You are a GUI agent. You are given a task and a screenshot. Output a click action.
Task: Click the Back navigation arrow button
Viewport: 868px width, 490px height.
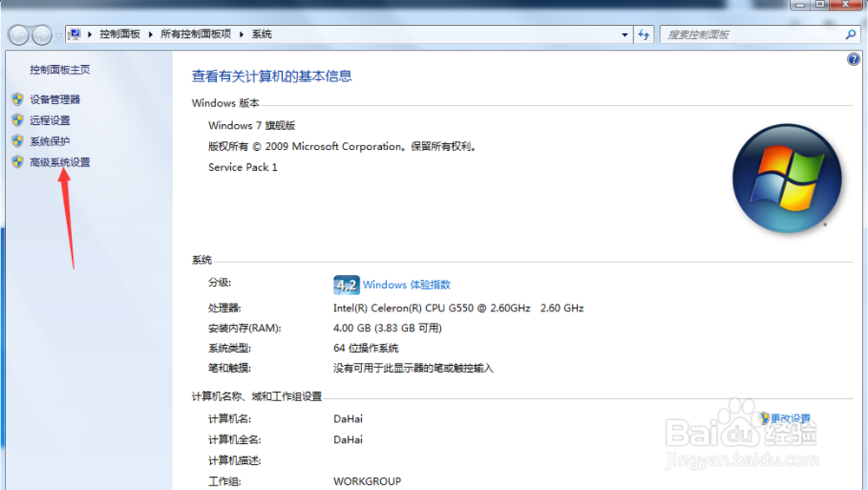19,36
